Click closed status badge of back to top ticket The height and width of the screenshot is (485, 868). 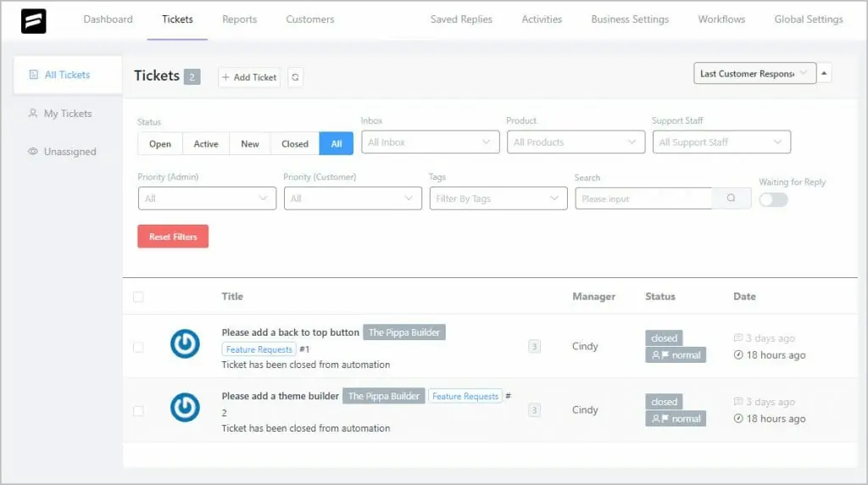(x=664, y=337)
